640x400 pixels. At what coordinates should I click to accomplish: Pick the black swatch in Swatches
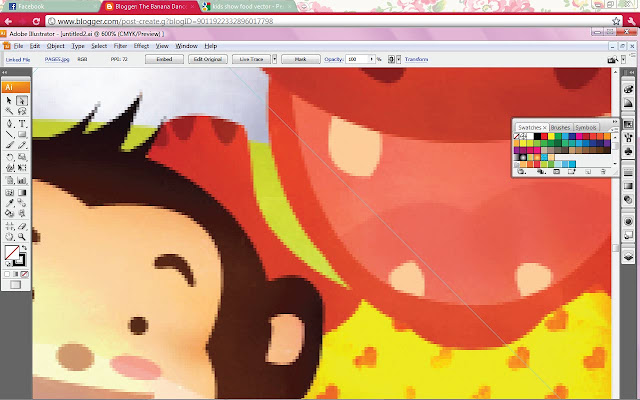(538, 136)
